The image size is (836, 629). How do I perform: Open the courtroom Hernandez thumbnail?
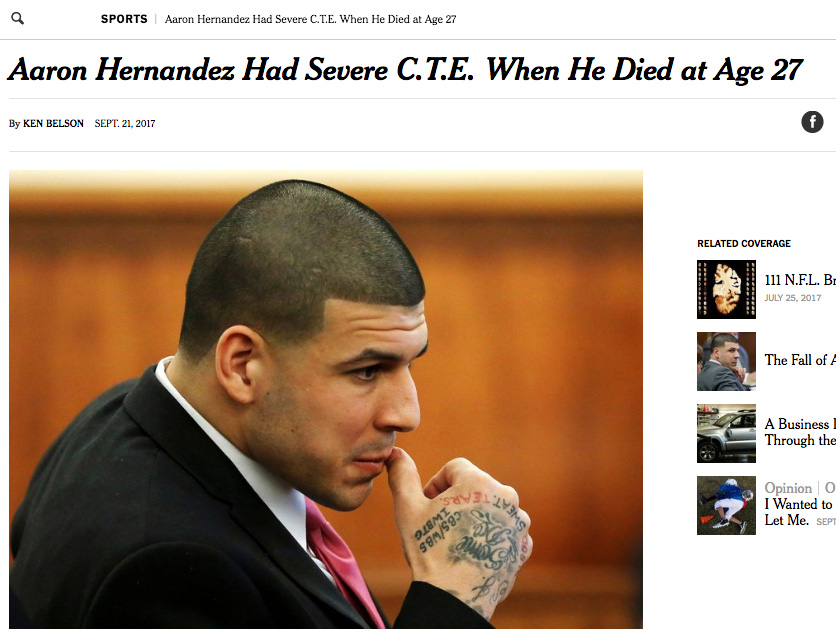coord(726,361)
